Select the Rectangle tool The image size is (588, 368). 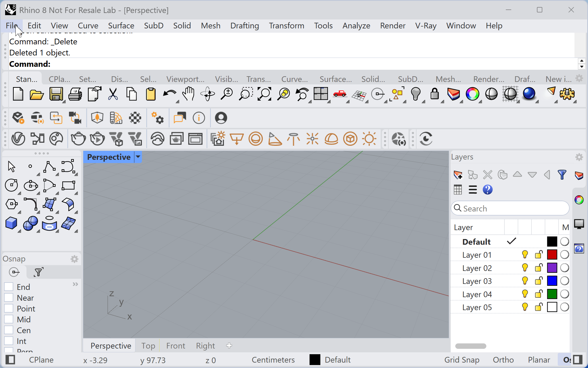click(68, 185)
